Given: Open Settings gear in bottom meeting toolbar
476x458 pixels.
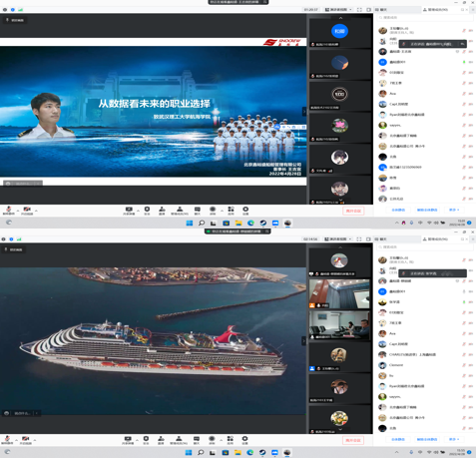Looking at the screenshot, I should (244, 440).
